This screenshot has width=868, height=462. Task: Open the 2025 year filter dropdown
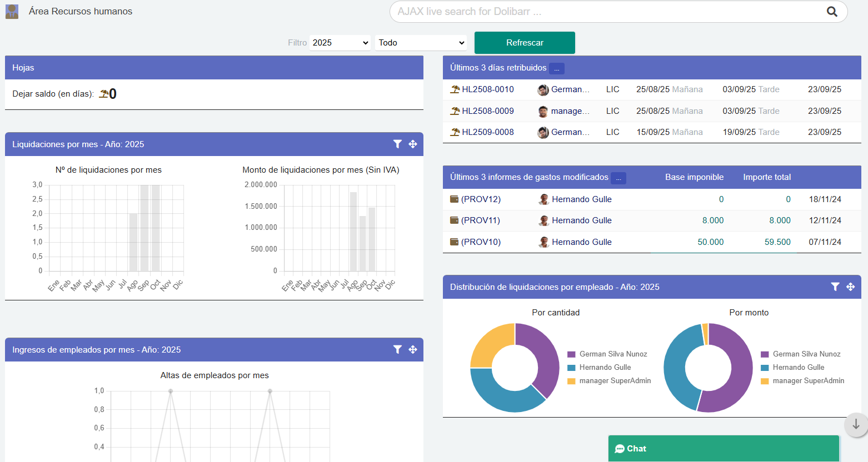pyautogui.click(x=340, y=43)
